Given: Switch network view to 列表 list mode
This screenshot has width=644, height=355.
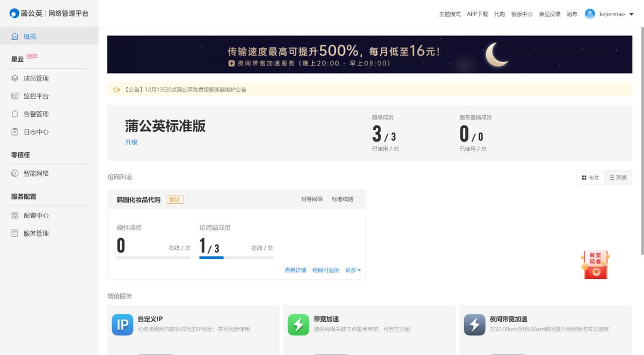Looking at the screenshot, I should point(618,177).
